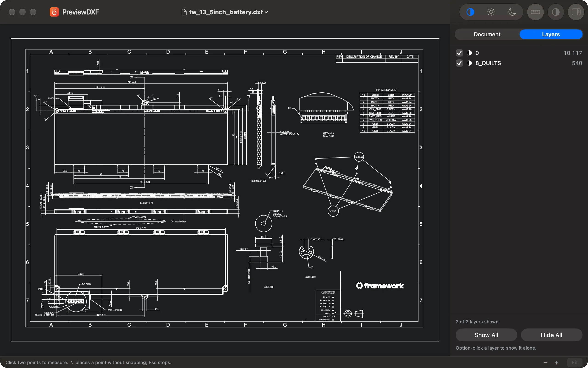The width and height of the screenshot is (588, 368).
Task: Uncheck visibility of layer 0
Action: tap(459, 53)
